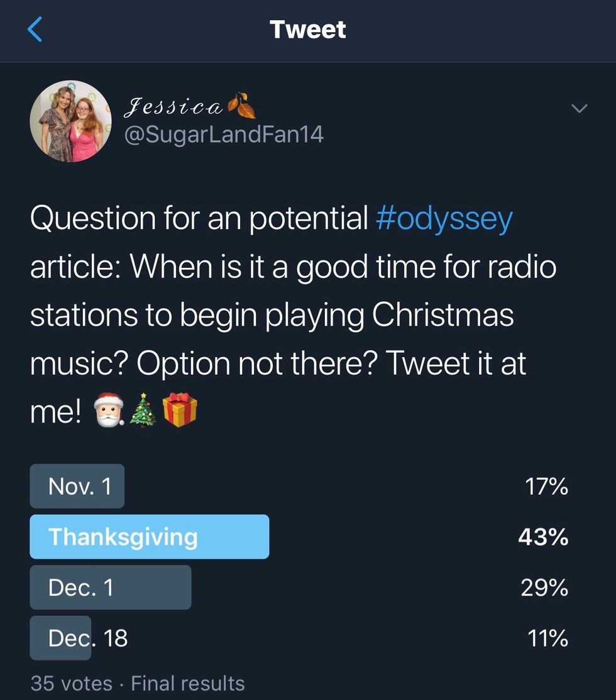The height and width of the screenshot is (700, 616).
Task: Click the #odyssey hashtag
Action: (444, 218)
